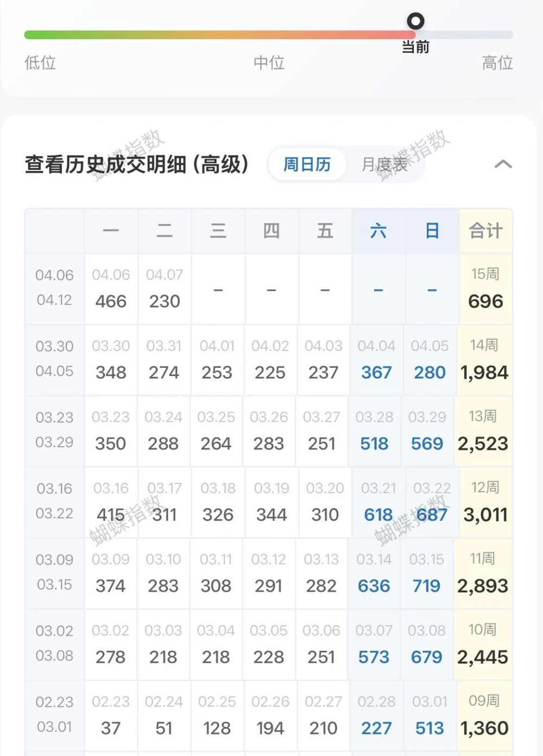543x756 pixels.
Task: Open the 04.07 cell showing 230
Action: 165,290
